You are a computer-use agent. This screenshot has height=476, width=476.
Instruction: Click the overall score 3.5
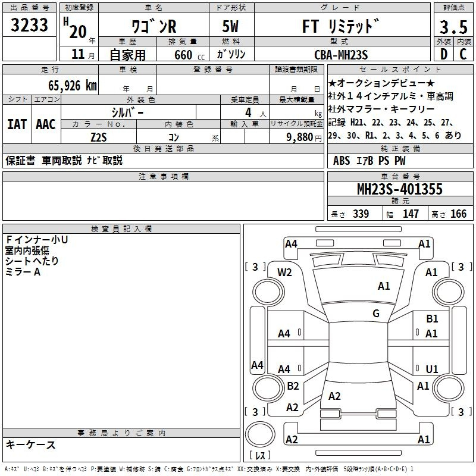[452, 27]
